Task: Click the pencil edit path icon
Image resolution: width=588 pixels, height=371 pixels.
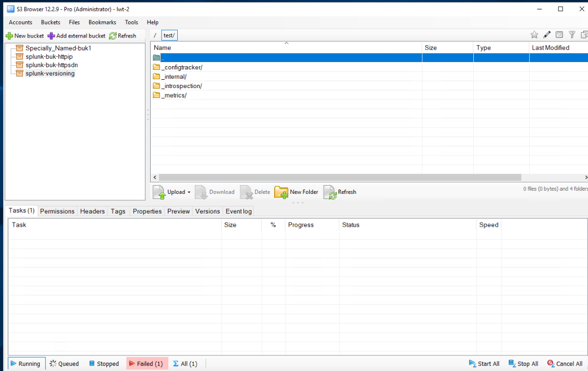Action: [x=547, y=35]
